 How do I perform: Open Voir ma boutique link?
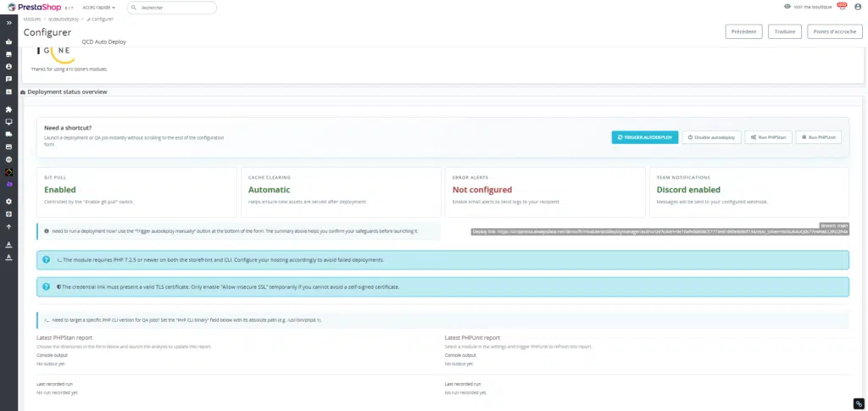coord(812,7)
